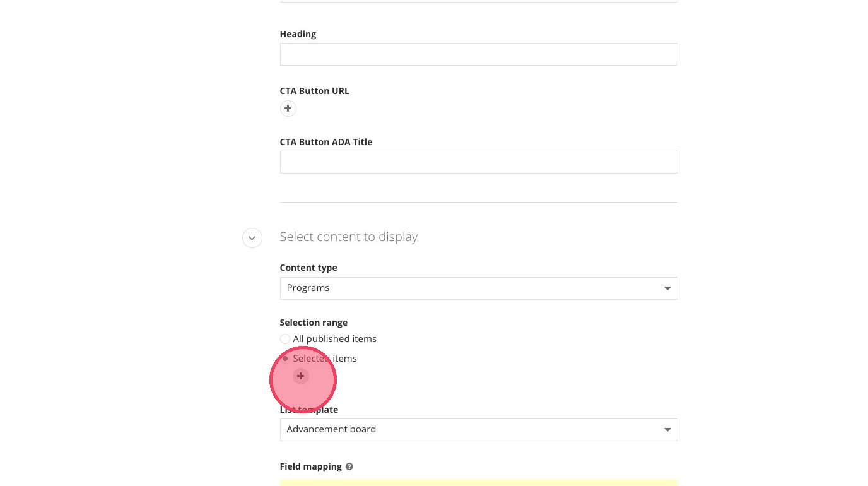Viewport: 868px width, 486px height.
Task: Click the arrow on the Programs dropdown
Action: coord(667,288)
